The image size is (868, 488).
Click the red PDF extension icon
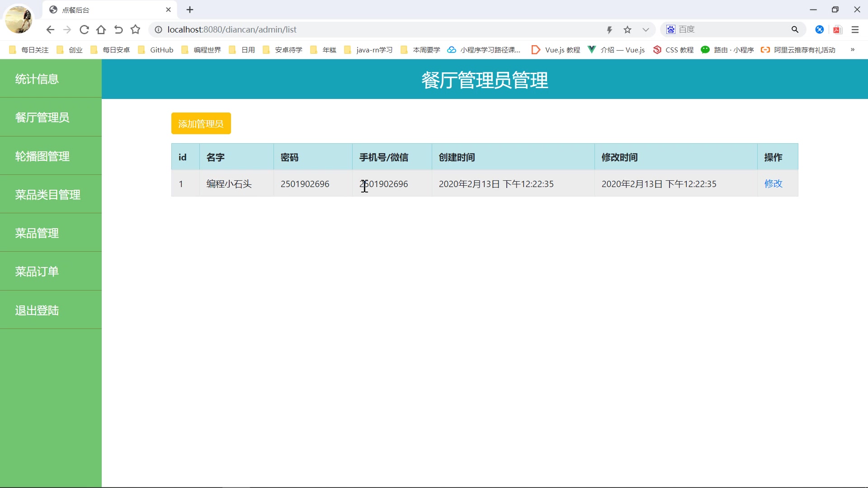837,30
